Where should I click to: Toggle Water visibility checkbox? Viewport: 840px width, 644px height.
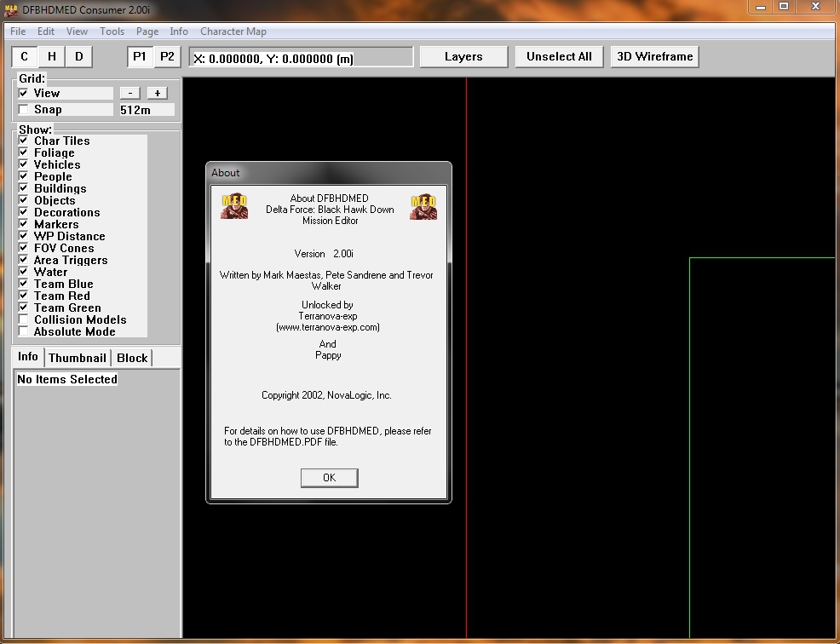coord(23,272)
